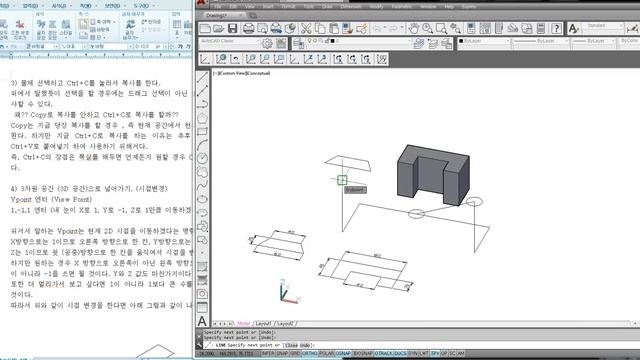Toggle SNAP mode in status bar
Screen dimensions: 640x360
[x=282, y=353]
